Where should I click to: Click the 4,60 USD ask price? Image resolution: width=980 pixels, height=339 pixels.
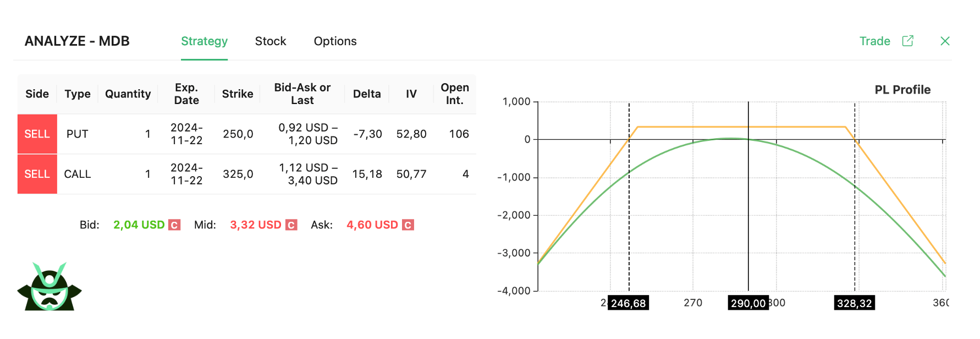(372, 225)
